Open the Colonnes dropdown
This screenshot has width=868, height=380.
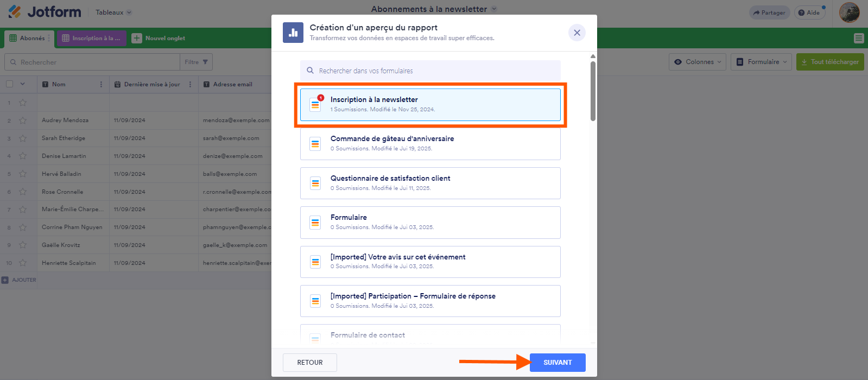[x=698, y=62]
